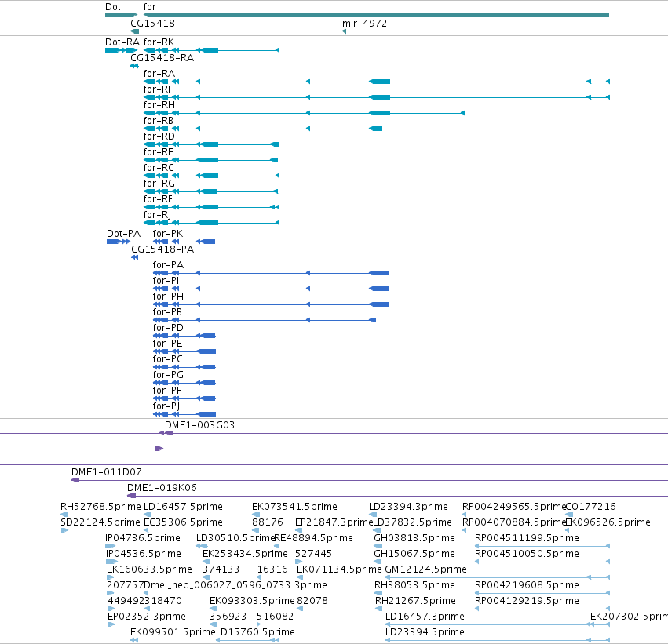The height and width of the screenshot is (644, 668).
Task: Click the for-PI protein label
Action: click(166, 281)
